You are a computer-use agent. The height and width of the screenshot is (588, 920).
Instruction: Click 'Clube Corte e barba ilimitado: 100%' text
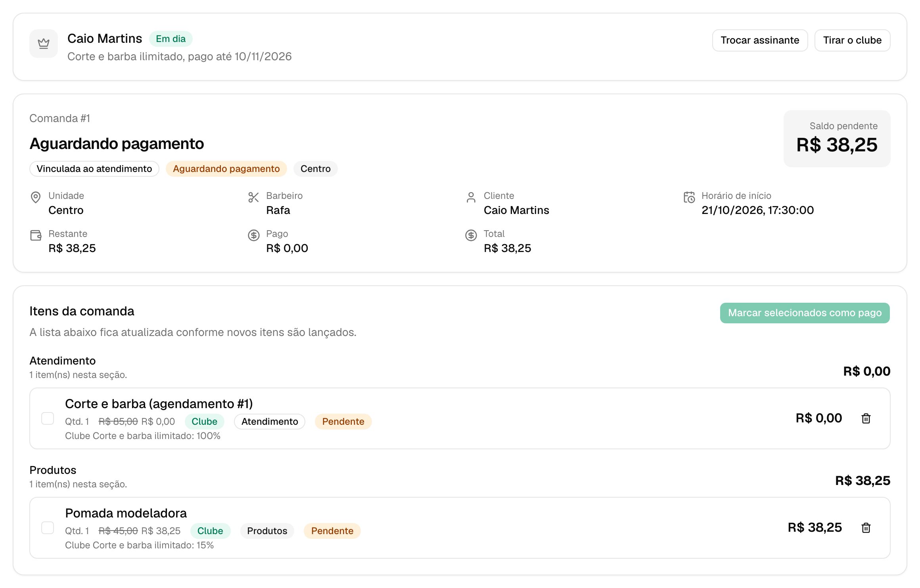143,436
